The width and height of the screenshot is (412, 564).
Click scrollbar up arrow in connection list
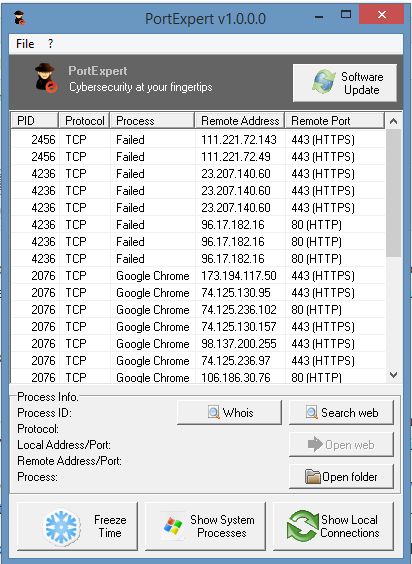393,121
